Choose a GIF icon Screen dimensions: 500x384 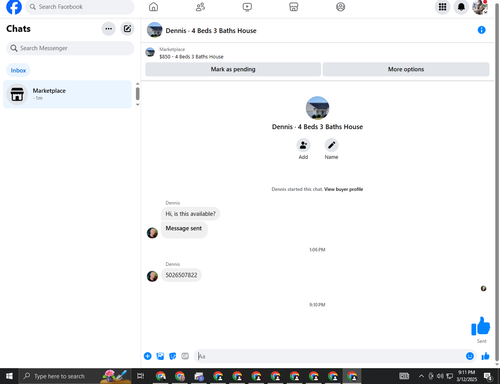(x=185, y=356)
